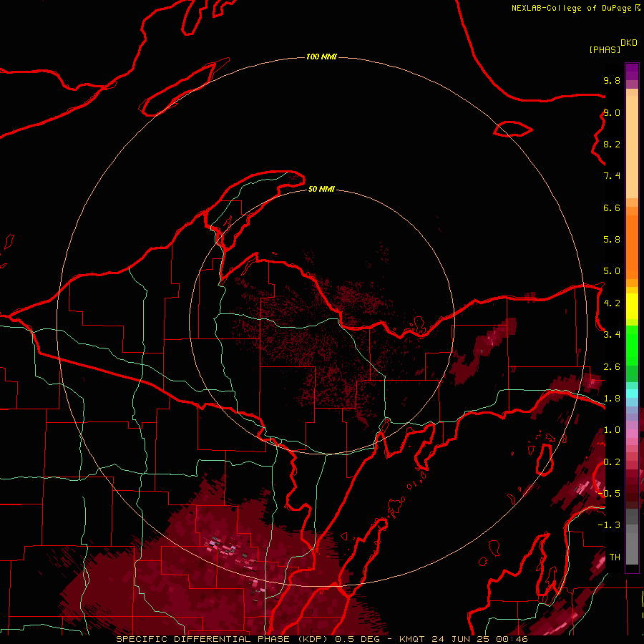Click the KMQT radar site identifier

412,639
